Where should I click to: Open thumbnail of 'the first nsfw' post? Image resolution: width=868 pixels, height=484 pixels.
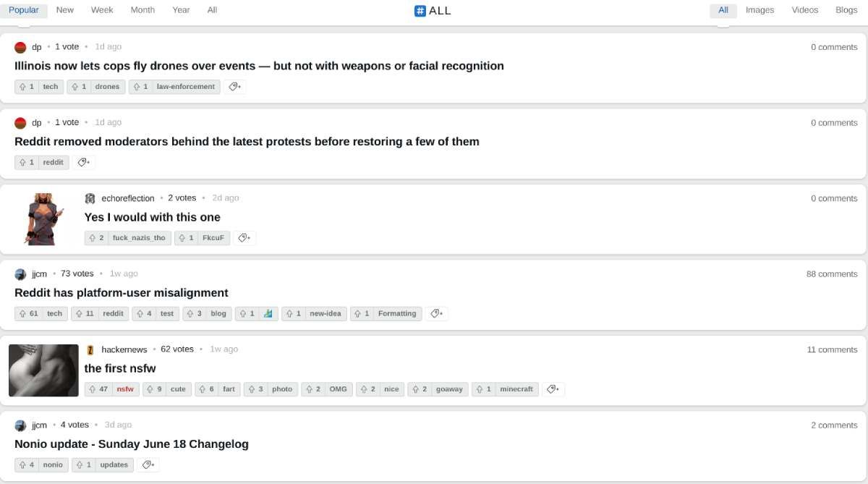(x=43, y=370)
